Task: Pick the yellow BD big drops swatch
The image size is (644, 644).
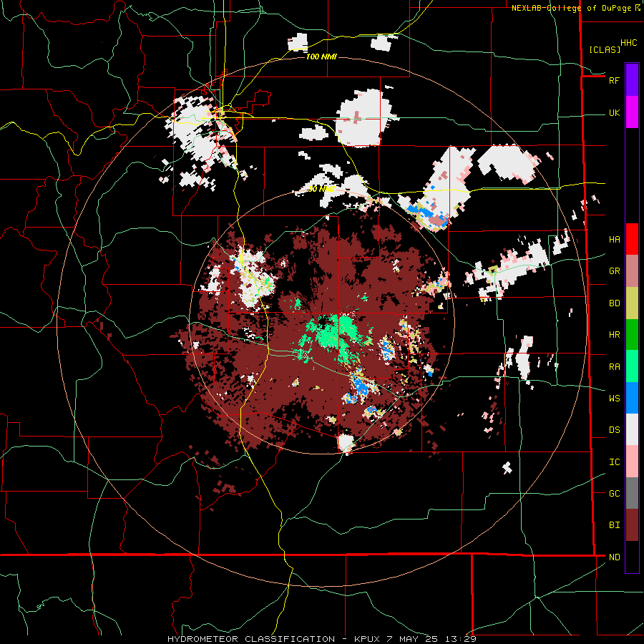Action: [632, 303]
